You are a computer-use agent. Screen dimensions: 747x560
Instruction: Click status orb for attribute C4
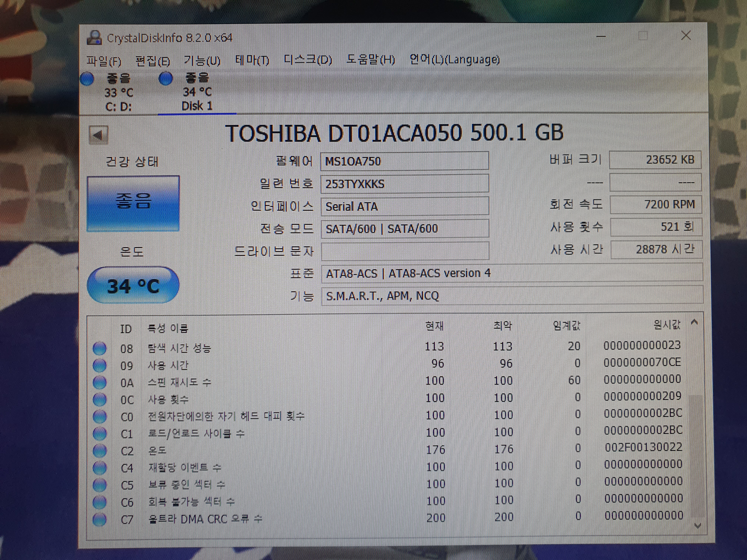pos(100,468)
